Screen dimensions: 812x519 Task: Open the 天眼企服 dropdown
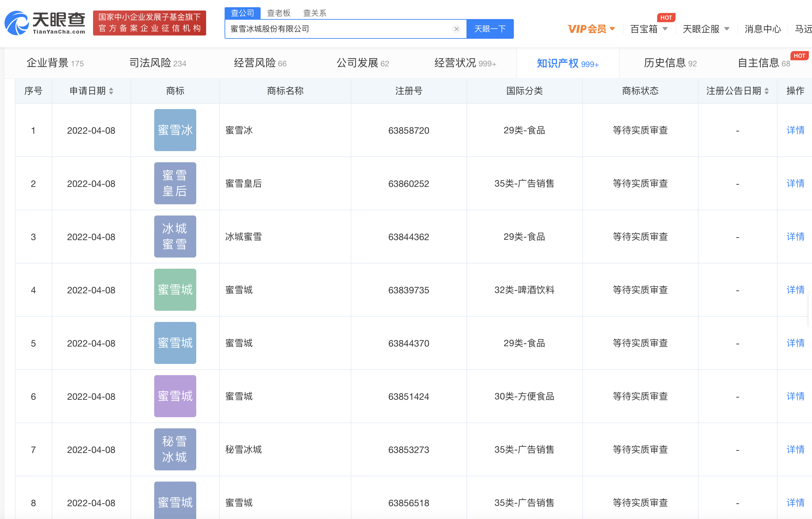(x=706, y=29)
